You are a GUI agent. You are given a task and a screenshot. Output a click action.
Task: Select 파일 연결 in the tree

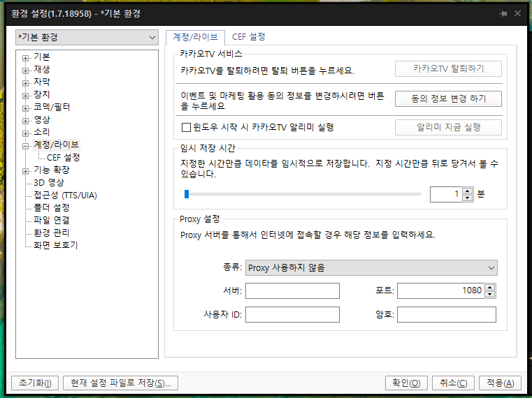(x=52, y=221)
